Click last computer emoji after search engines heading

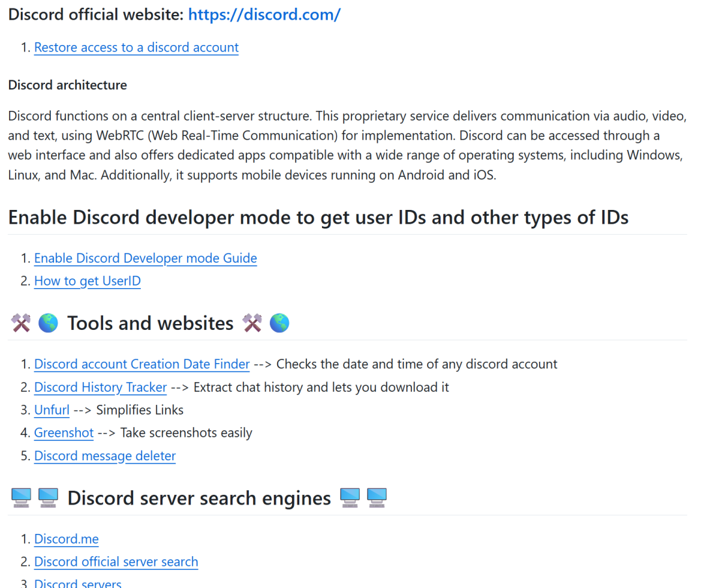(x=377, y=498)
